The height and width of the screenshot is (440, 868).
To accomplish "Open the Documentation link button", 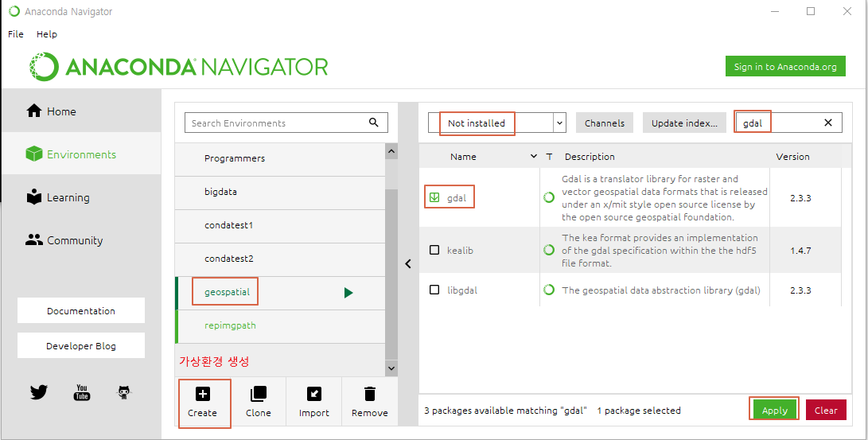I will point(81,310).
